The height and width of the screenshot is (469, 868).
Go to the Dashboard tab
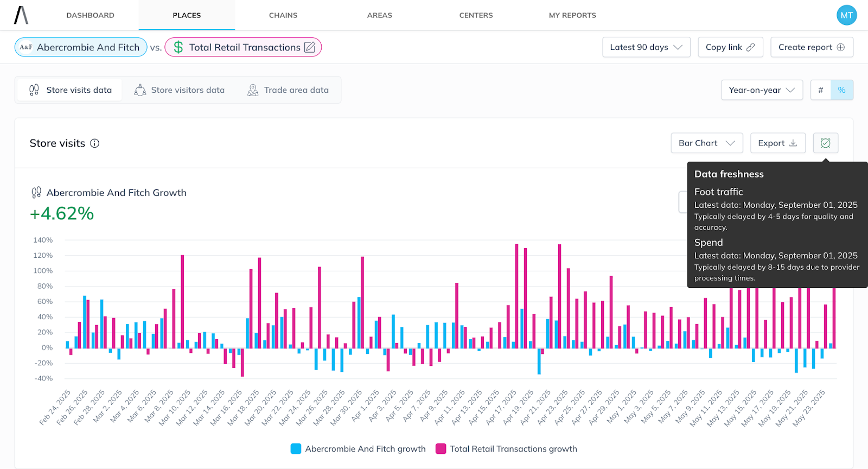[91, 15]
